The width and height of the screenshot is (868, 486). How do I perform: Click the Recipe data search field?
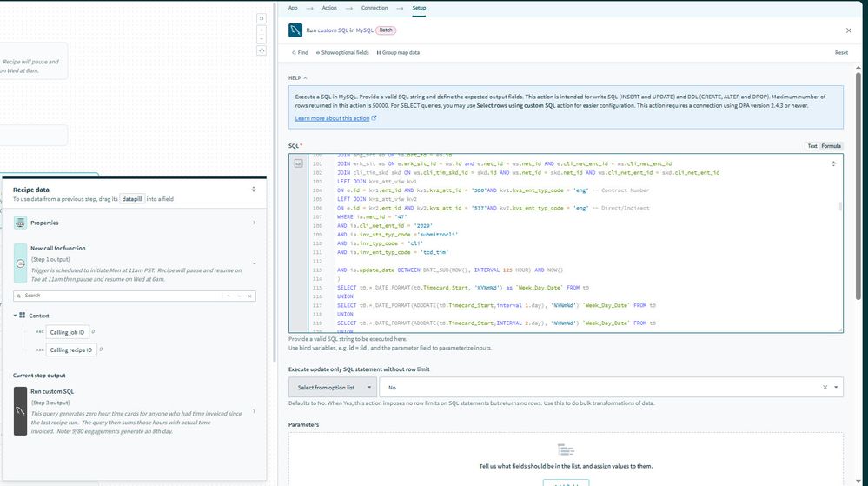[135, 296]
